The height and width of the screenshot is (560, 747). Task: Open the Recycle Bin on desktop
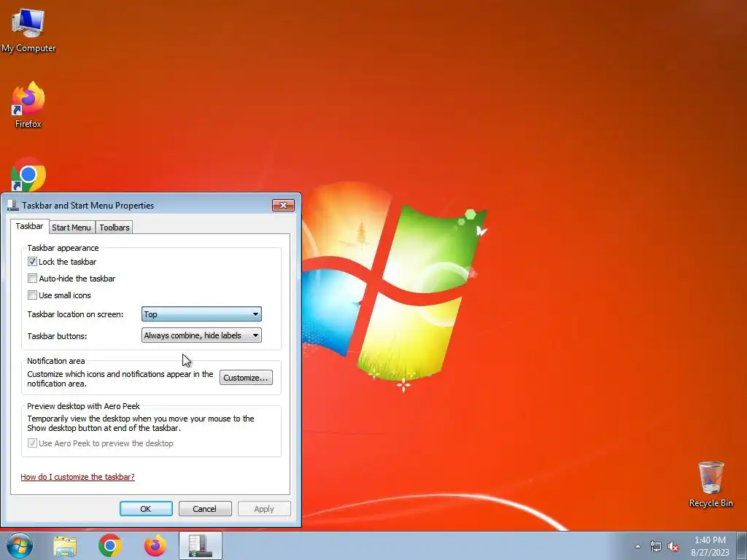pos(711,484)
